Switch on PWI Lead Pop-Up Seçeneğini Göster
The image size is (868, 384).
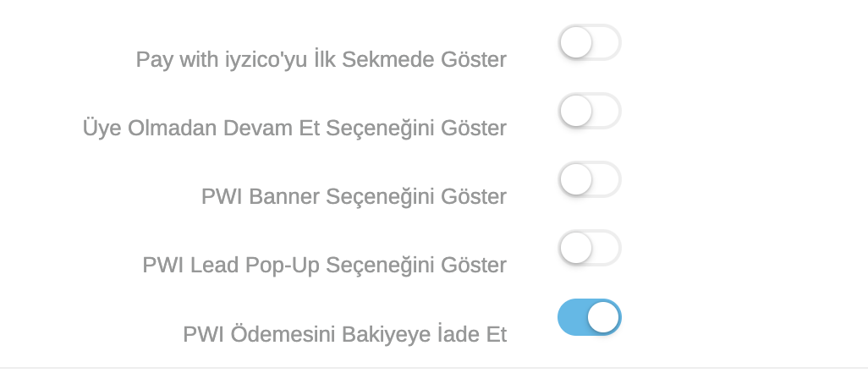point(590,248)
